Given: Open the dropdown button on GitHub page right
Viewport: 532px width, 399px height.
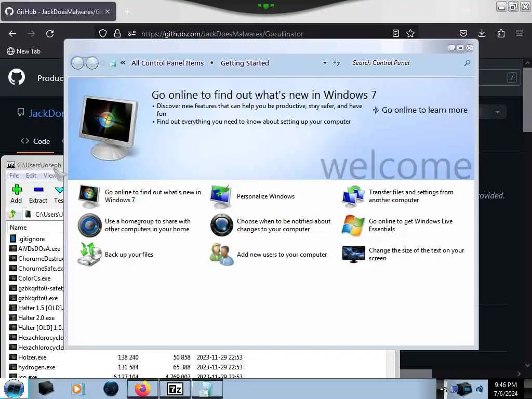Looking at the screenshot, I should (497, 112).
